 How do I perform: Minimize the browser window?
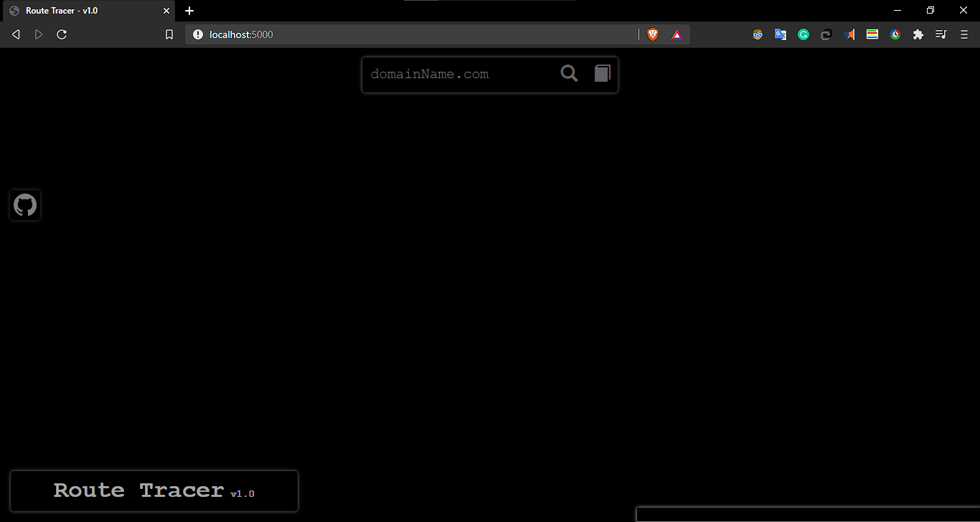[897, 10]
